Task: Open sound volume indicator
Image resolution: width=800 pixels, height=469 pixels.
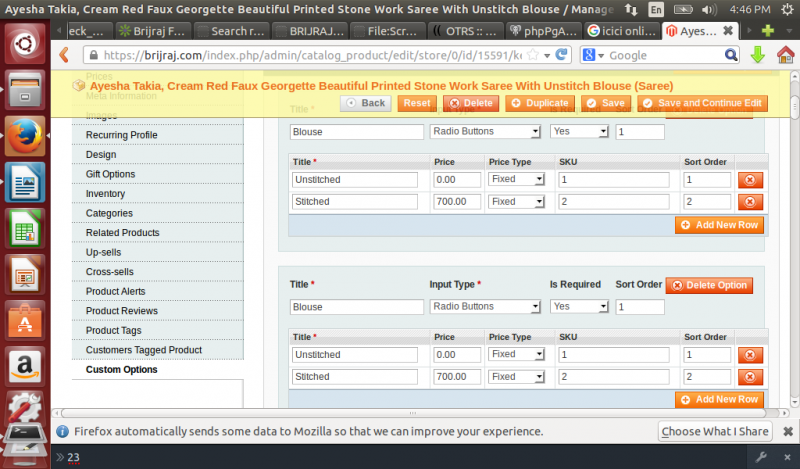Action: coord(709,9)
